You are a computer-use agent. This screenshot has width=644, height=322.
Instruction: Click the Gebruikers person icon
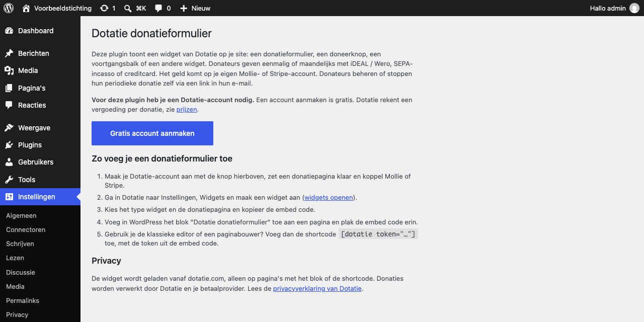pyautogui.click(x=9, y=162)
